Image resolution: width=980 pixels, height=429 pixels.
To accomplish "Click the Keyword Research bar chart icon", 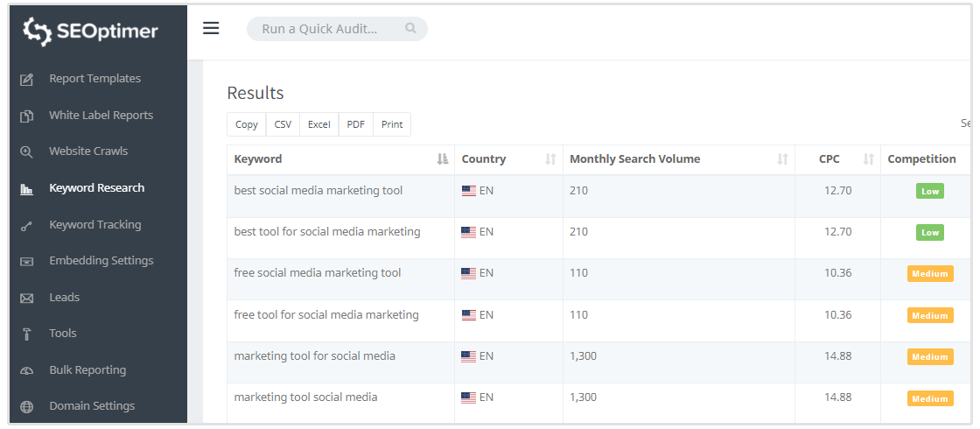I will (x=27, y=188).
